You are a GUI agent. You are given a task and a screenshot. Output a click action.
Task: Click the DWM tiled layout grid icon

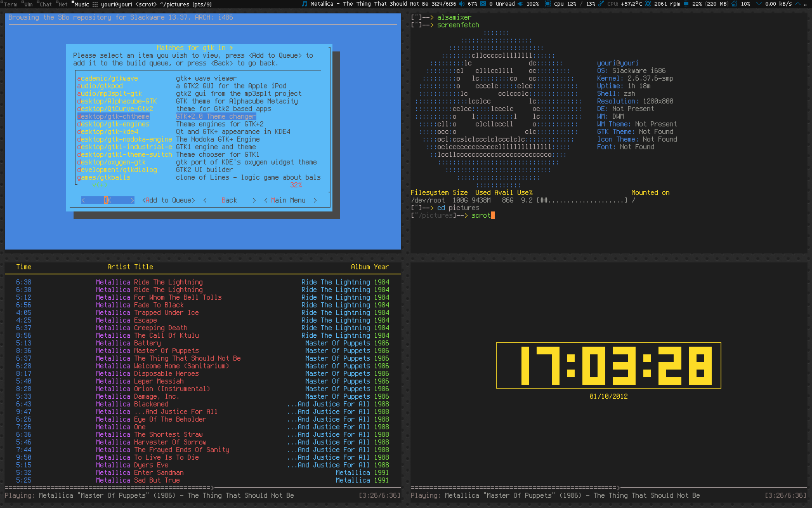pos(95,4)
